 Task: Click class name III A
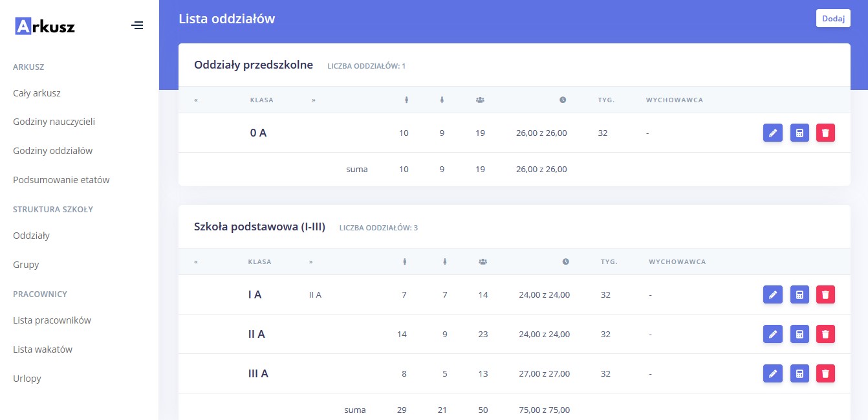258,373
